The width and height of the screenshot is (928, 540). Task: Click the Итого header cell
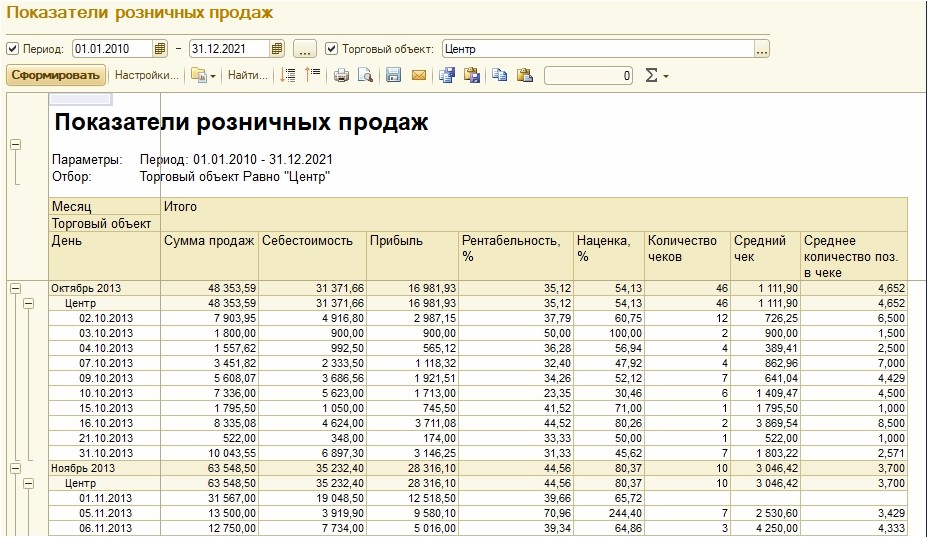[x=534, y=214]
